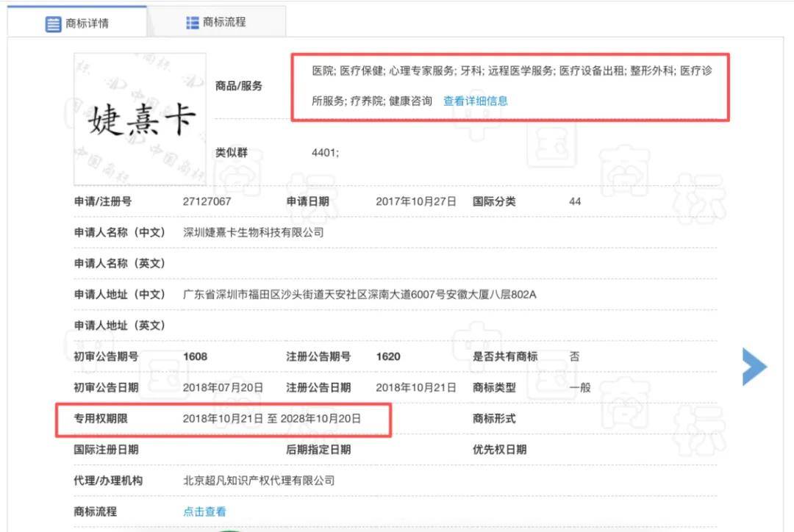794x532 pixels.
Task: Switch to the 商标详情 tab
Action: (x=81, y=24)
